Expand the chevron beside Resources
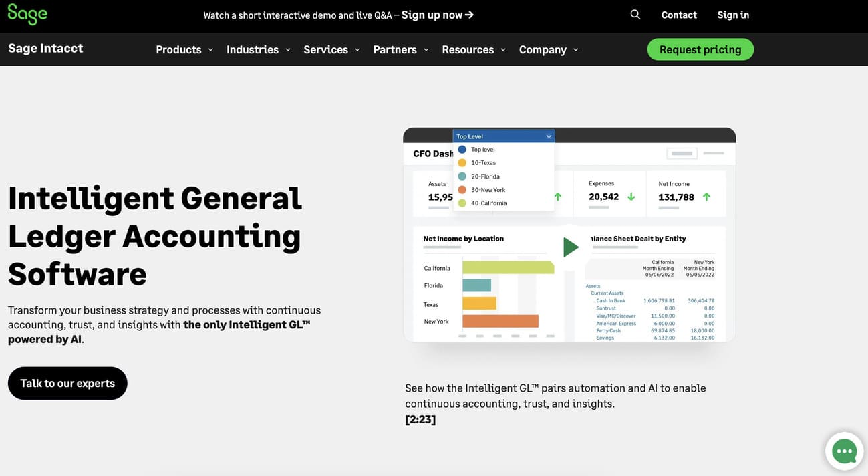The image size is (868, 476). (x=503, y=49)
